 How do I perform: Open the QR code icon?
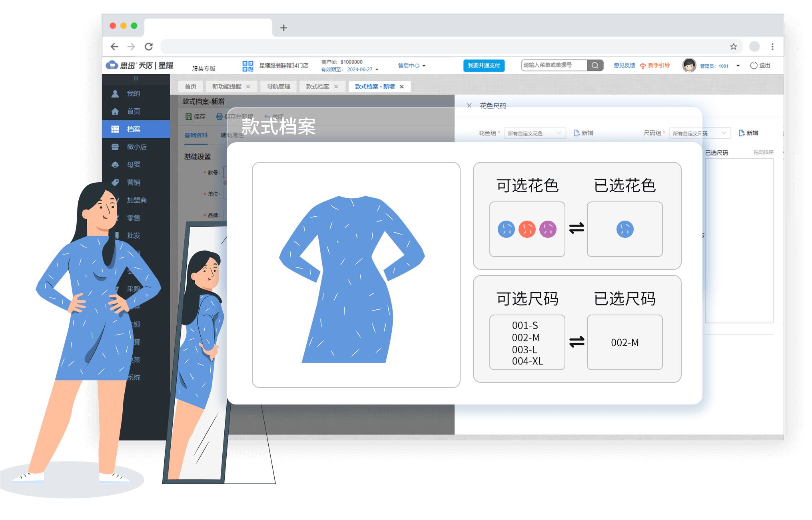tap(247, 66)
